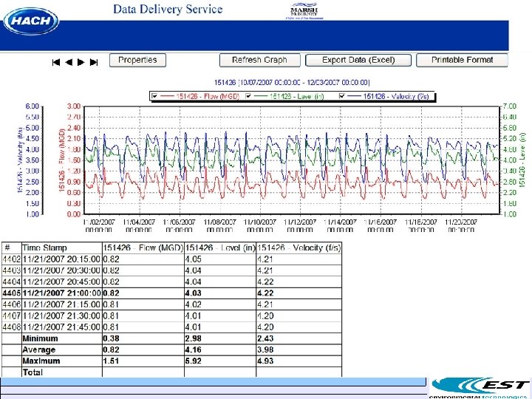Go to first record navigation icon

click(x=56, y=62)
